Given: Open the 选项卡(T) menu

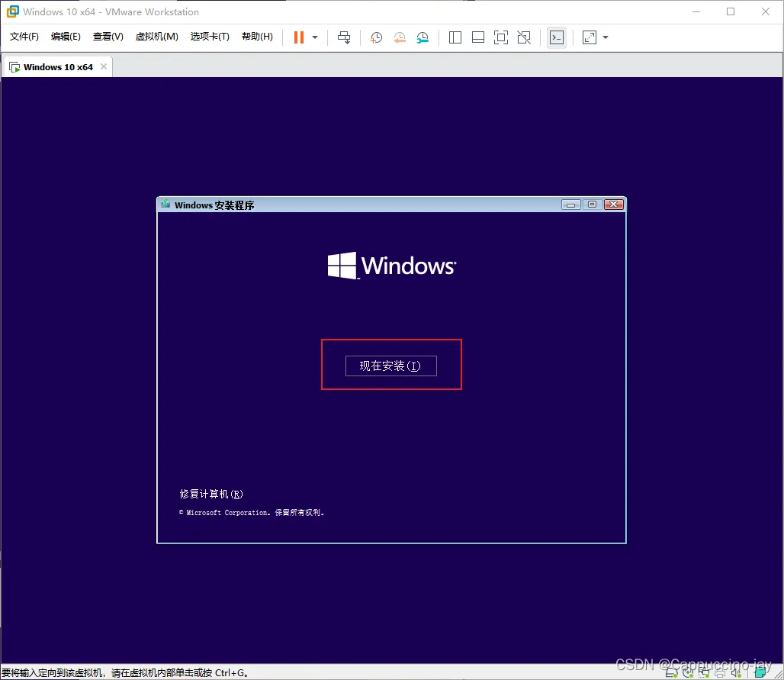Looking at the screenshot, I should [210, 37].
